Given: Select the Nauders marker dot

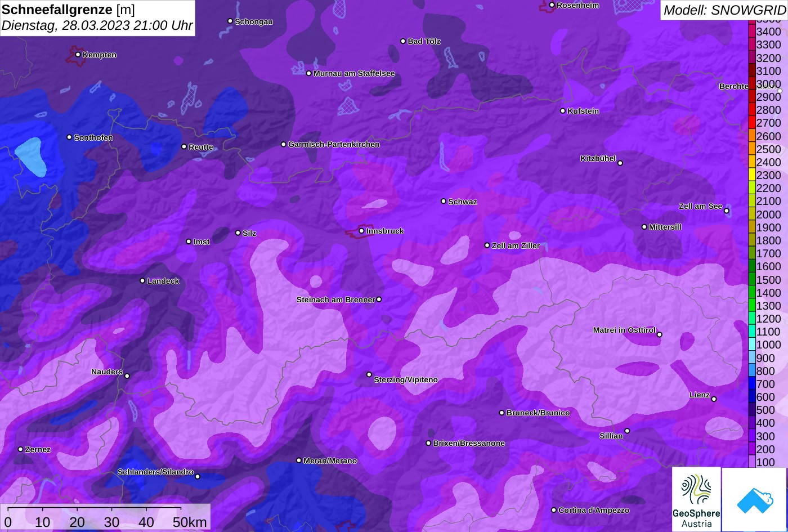Looking at the screenshot, I should pyautogui.click(x=127, y=376).
